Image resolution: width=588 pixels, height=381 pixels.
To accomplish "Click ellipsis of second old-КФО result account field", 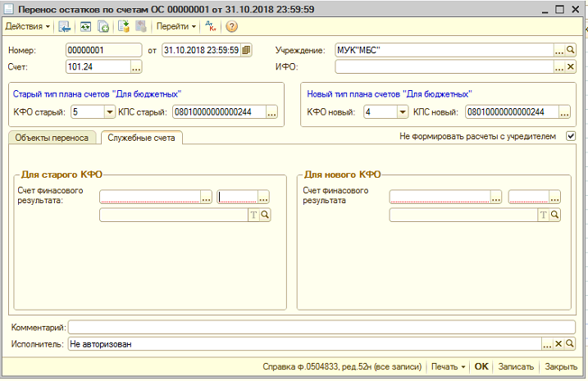I will point(263,197).
